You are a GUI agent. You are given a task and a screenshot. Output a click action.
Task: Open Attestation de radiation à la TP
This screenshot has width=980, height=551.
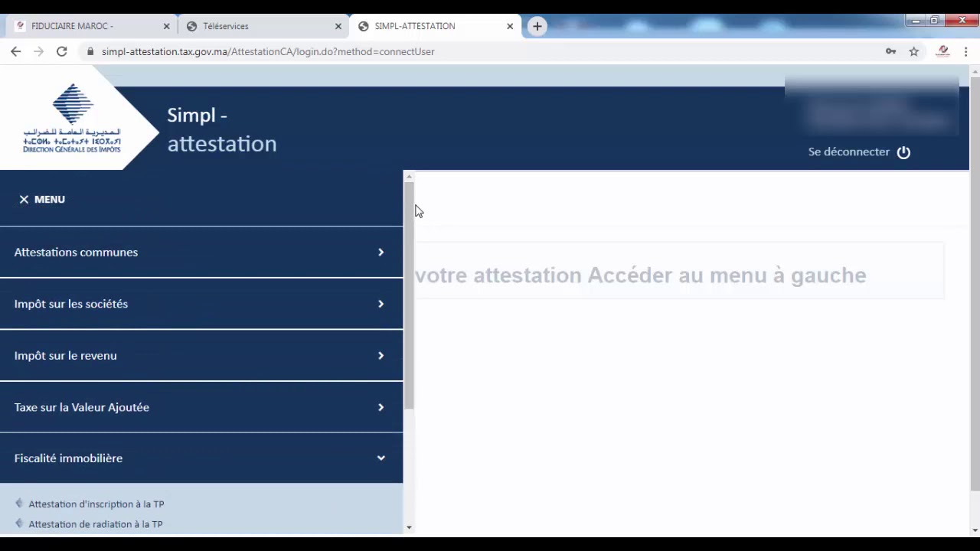[x=95, y=524]
